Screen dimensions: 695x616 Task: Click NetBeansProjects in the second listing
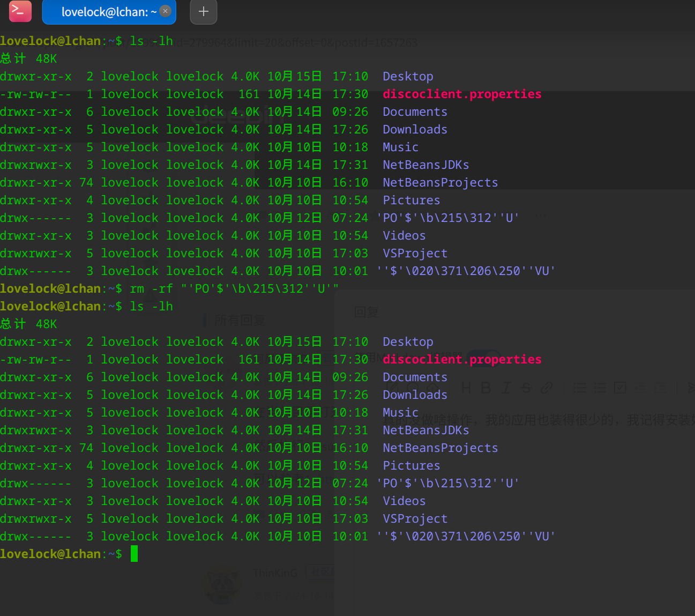[440, 448]
